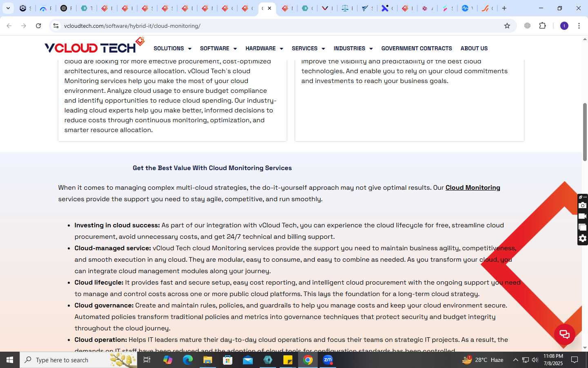Close the active cloud-monitoring tab

[269, 8]
